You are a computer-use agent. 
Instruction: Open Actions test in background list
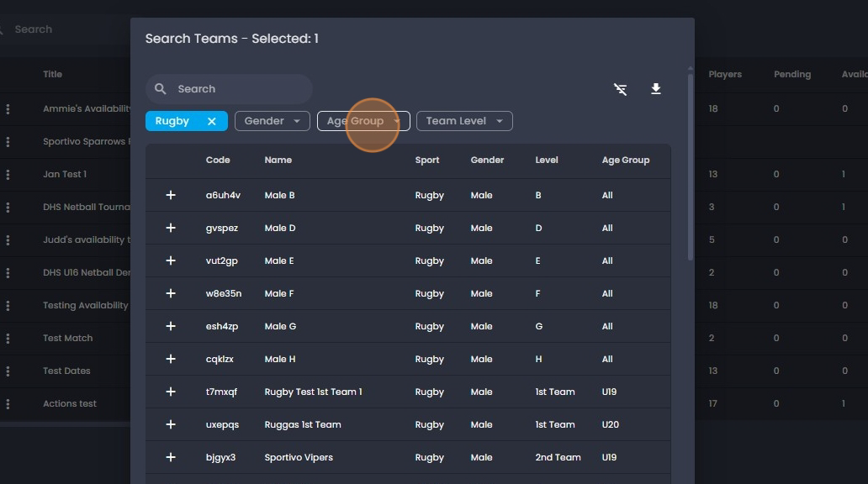[70, 404]
